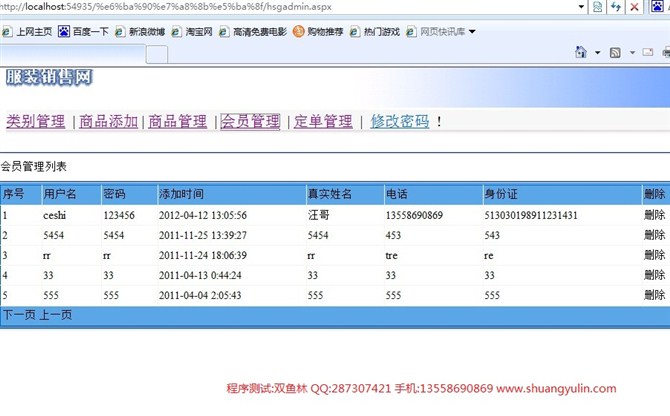Click the read mail envelope icon
Image resolution: width=670 pixels, height=416 pixels.
(647, 52)
